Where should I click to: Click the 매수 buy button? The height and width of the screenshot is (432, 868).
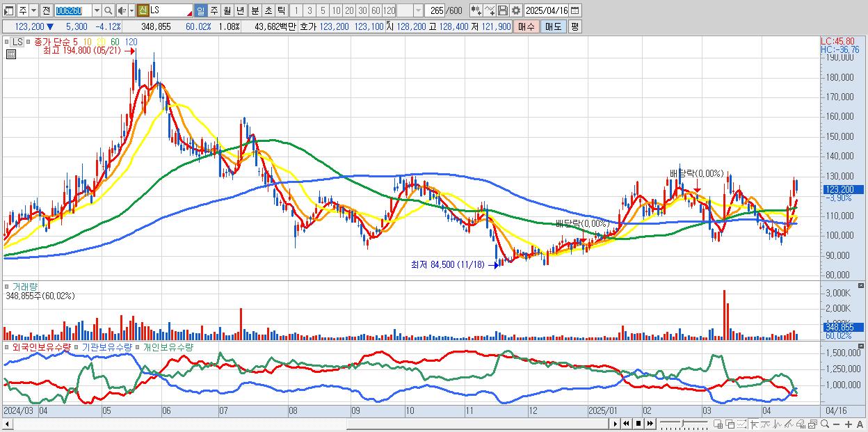pyautogui.click(x=527, y=26)
